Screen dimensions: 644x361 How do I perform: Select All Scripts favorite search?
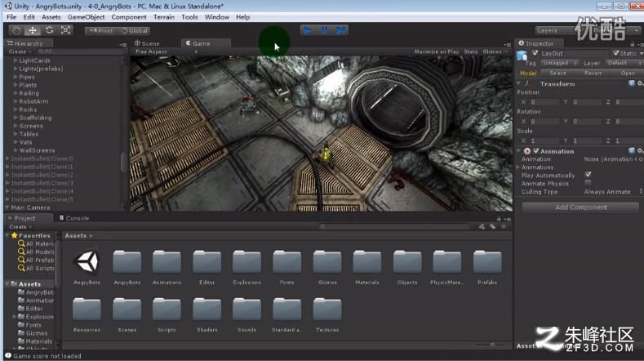36,268
